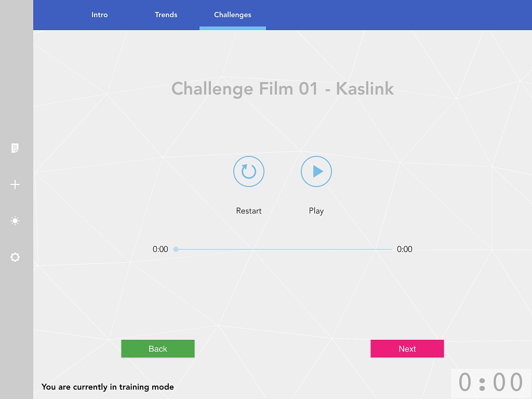Image resolution: width=532 pixels, height=399 pixels.
Task: Click the large countdown timer 0:00
Action: tap(490, 382)
